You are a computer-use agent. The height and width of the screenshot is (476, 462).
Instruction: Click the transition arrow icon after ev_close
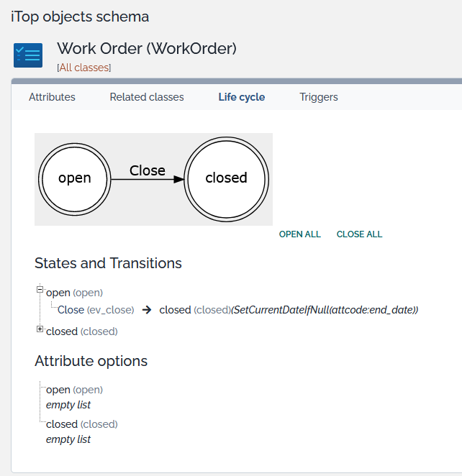(x=146, y=310)
